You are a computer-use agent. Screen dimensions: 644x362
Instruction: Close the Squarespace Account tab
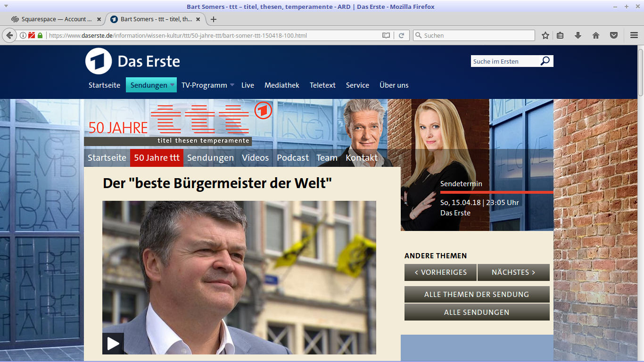click(99, 19)
